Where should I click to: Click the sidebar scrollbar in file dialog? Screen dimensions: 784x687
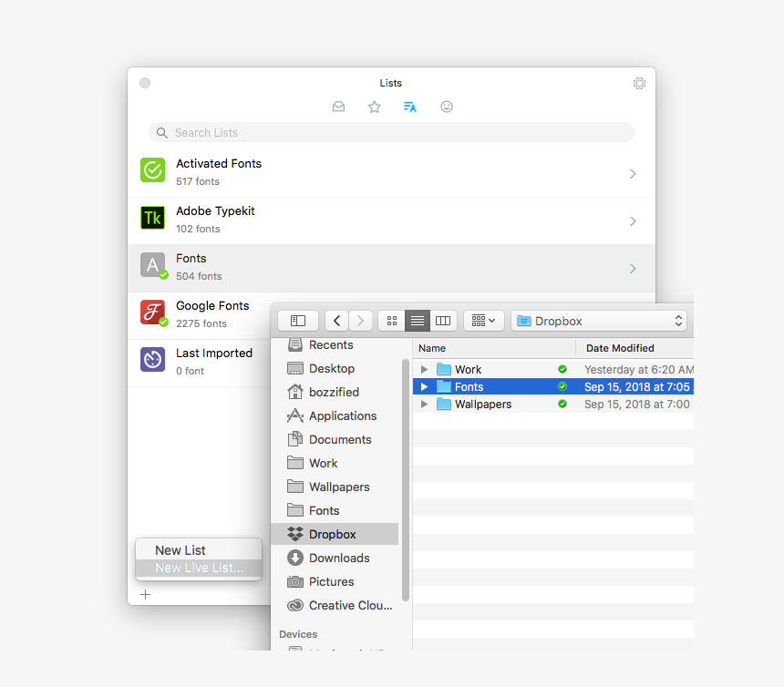click(406, 479)
